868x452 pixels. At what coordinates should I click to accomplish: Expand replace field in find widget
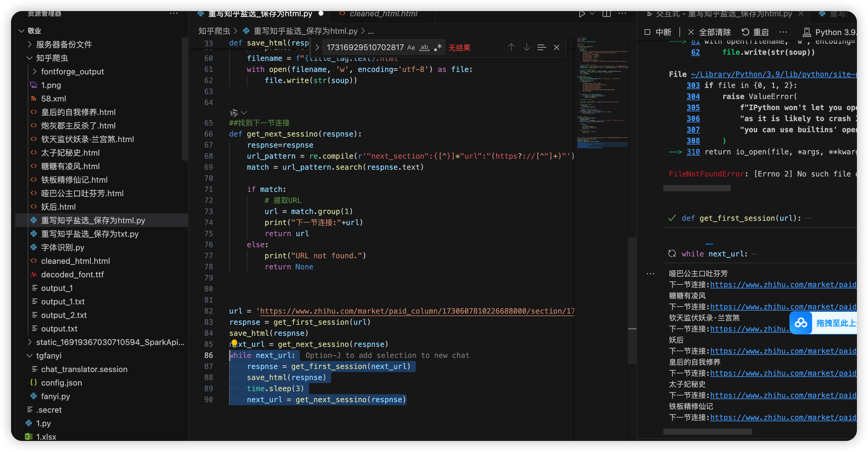tap(317, 48)
